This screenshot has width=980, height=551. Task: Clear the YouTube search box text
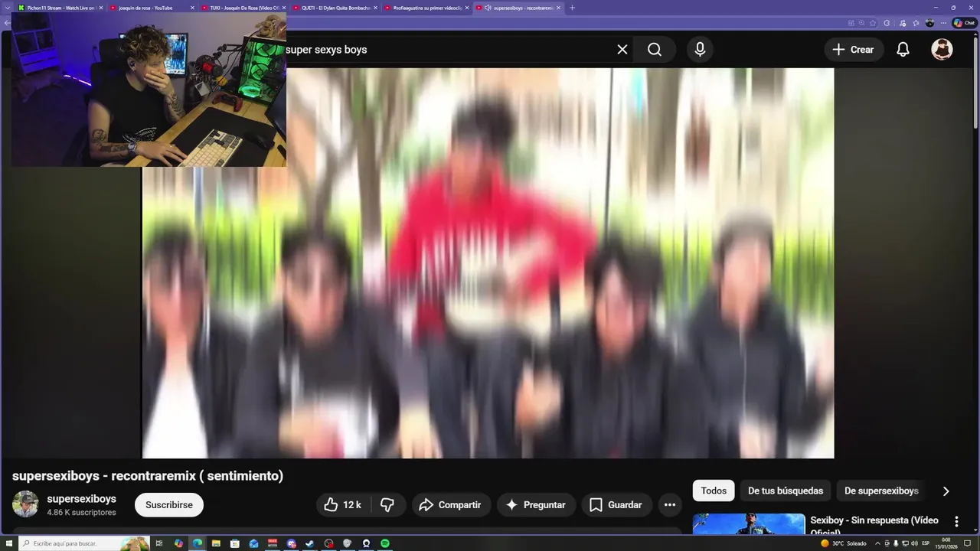click(622, 50)
